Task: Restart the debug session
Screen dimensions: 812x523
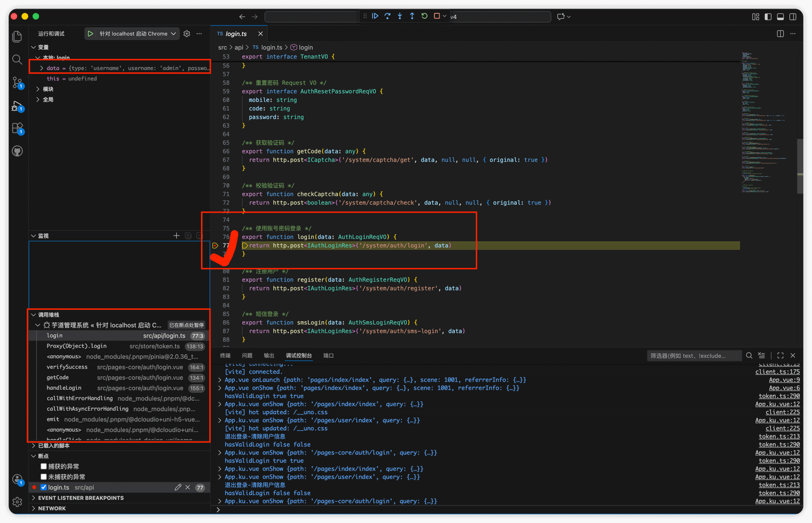Action: (x=424, y=16)
